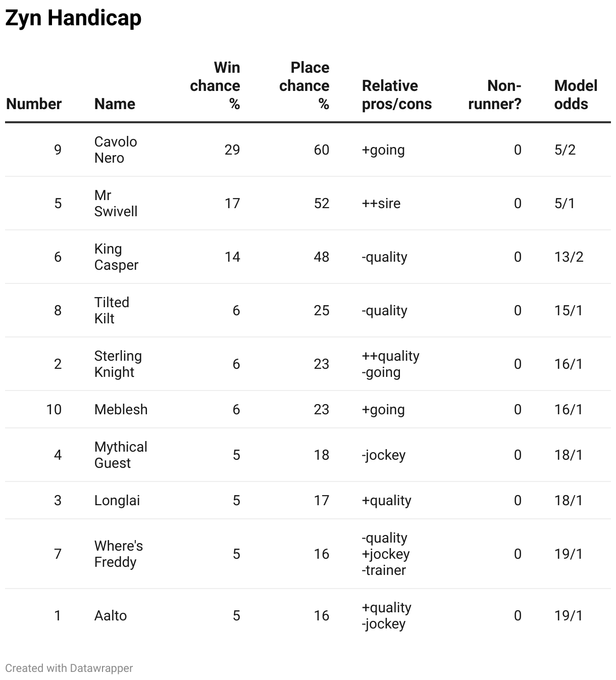616x680 pixels.
Task: Click the Longlai name cell
Action: 117,501
